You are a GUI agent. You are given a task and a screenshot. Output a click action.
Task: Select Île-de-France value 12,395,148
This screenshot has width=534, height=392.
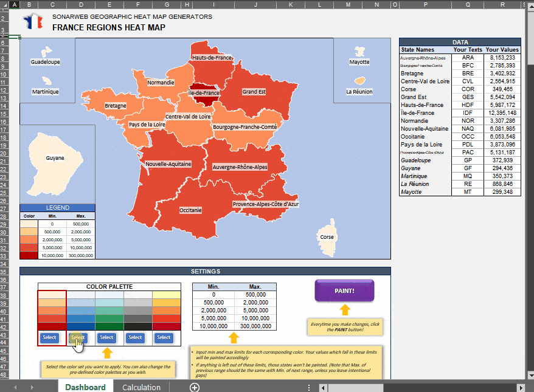[x=502, y=113]
